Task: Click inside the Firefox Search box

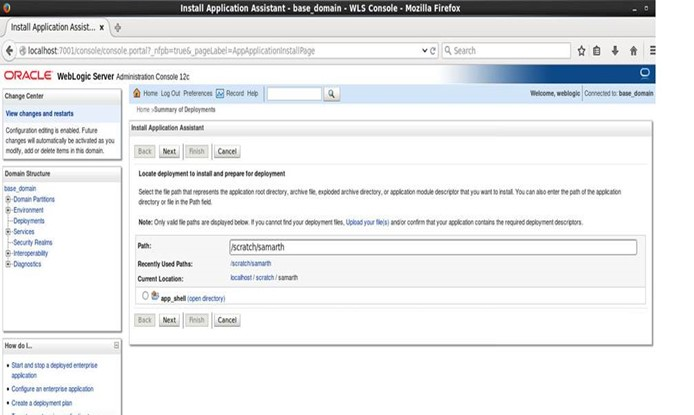Action: click(506, 51)
